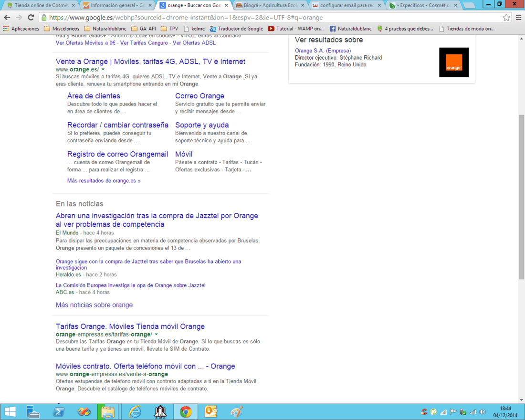Viewport: 525px width, 420px height.
Task: Click the browser forward arrow
Action: click(19, 17)
